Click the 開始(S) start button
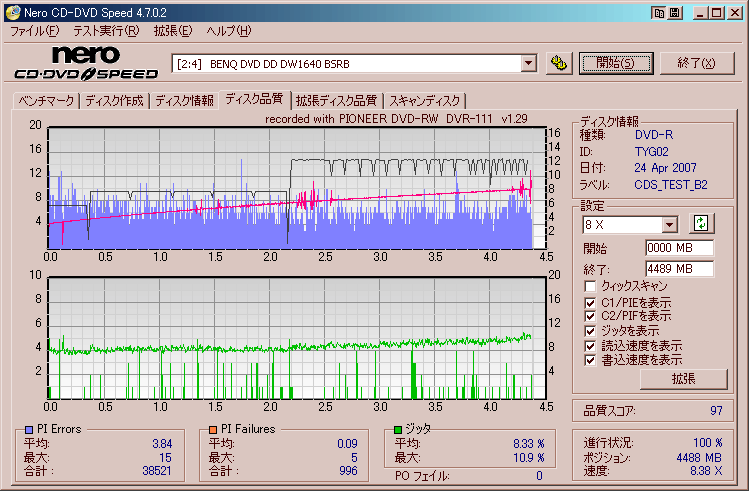This screenshot has height=491, width=749. (x=616, y=63)
